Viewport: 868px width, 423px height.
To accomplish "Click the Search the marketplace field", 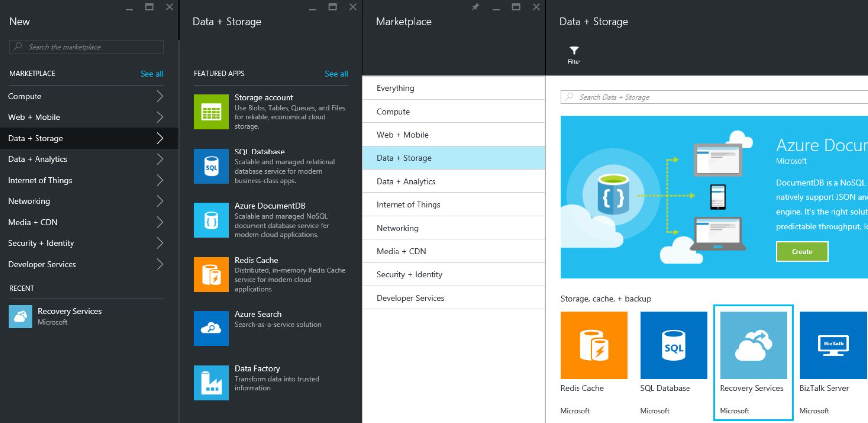I will [86, 47].
